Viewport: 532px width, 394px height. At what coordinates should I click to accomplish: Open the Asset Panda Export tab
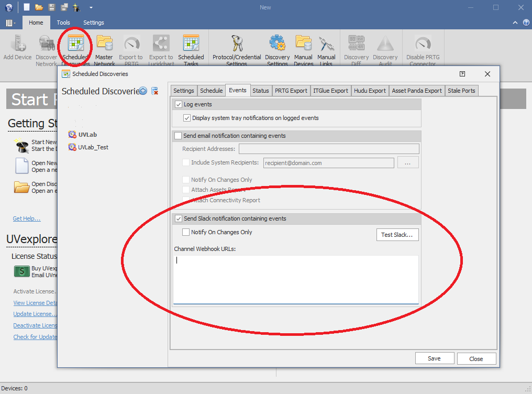click(417, 91)
